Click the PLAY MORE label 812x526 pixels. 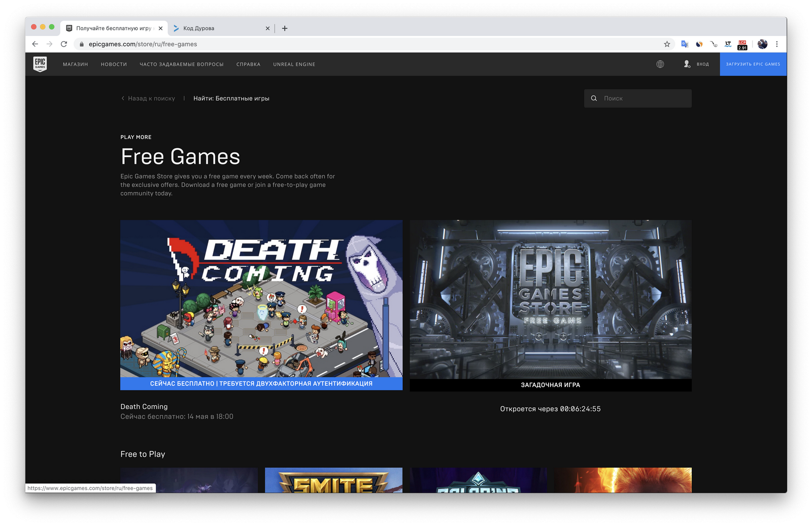[136, 137]
